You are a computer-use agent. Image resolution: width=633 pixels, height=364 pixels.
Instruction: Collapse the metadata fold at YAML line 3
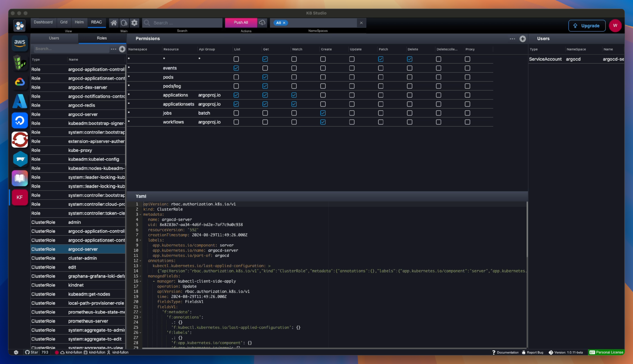click(x=141, y=215)
